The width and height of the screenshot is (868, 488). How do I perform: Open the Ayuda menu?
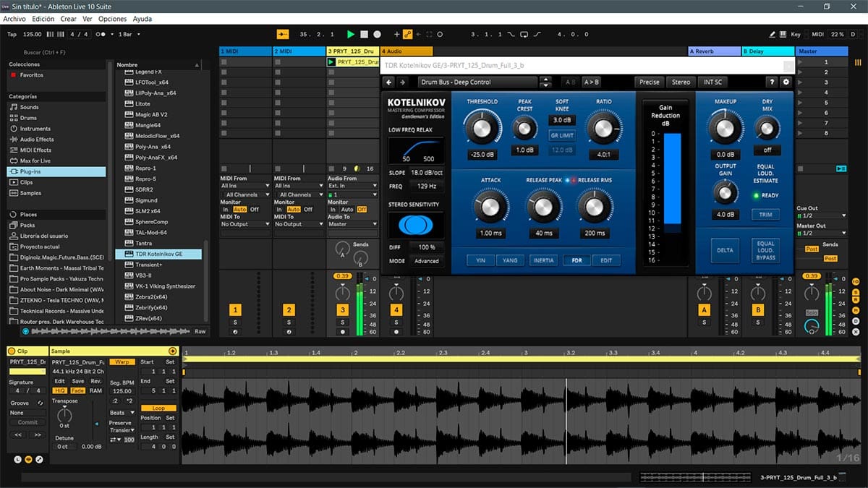[x=142, y=19]
